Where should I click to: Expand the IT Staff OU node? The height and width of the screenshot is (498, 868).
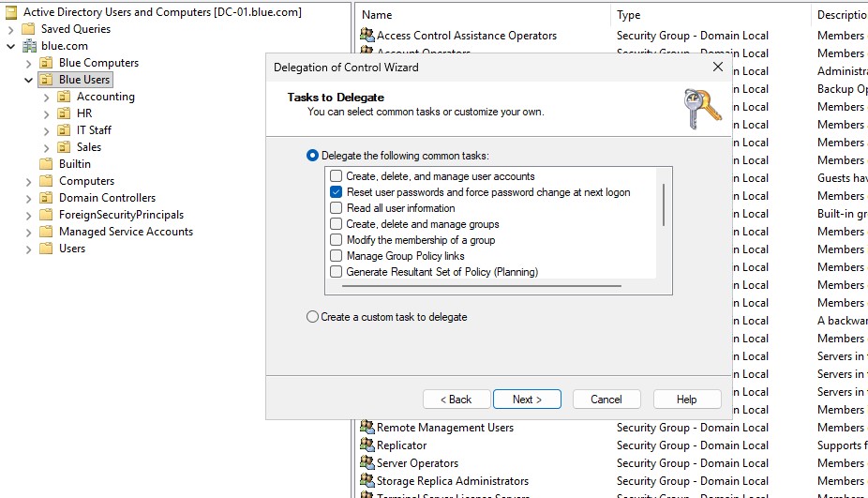(x=47, y=130)
